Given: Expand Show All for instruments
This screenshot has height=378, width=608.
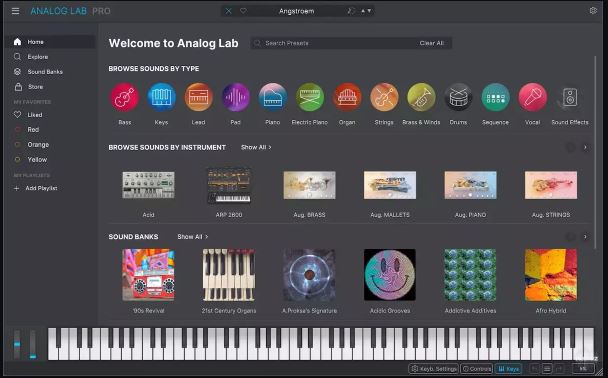Looking at the screenshot, I should point(256,147).
